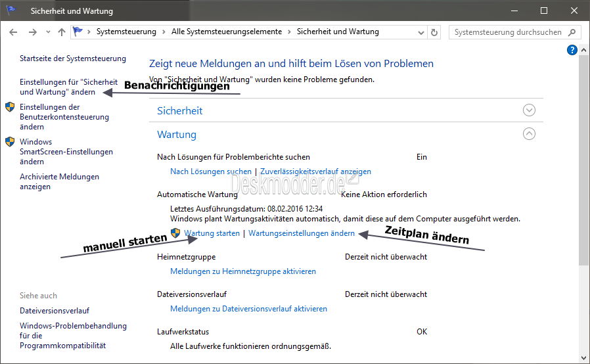
Task: Click the Keine Aktion erforderlich status
Action: [x=384, y=194]
